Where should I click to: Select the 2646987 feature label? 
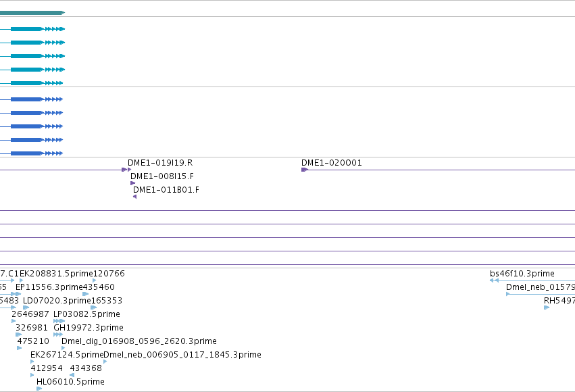tap(30, 314)
